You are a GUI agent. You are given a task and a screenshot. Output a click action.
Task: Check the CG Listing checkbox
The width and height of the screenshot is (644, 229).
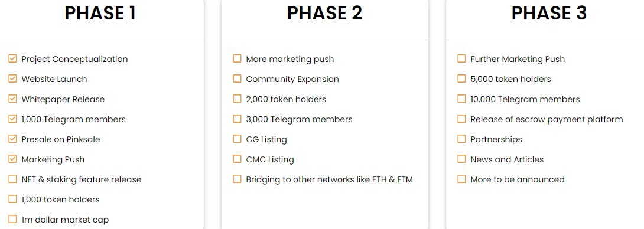pos(237,139)
